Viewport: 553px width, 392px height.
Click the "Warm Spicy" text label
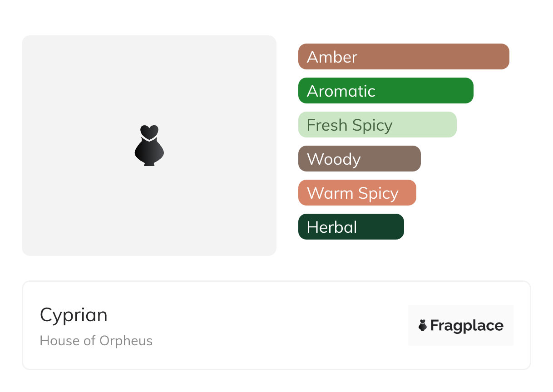[x=353, y=193]
